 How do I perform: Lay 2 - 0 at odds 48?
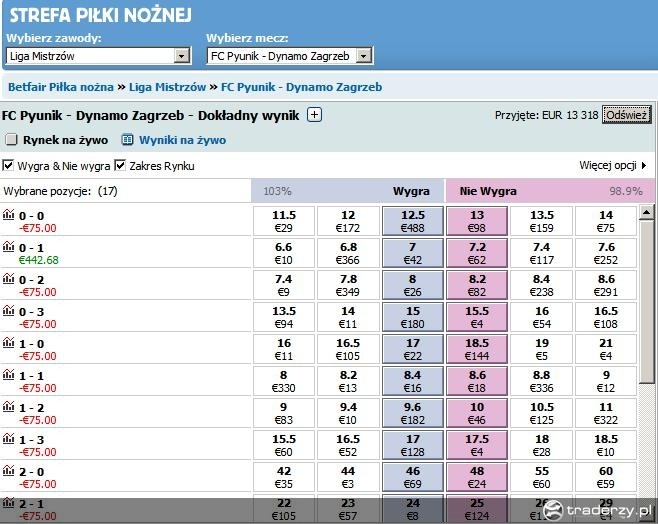point(477,477)
